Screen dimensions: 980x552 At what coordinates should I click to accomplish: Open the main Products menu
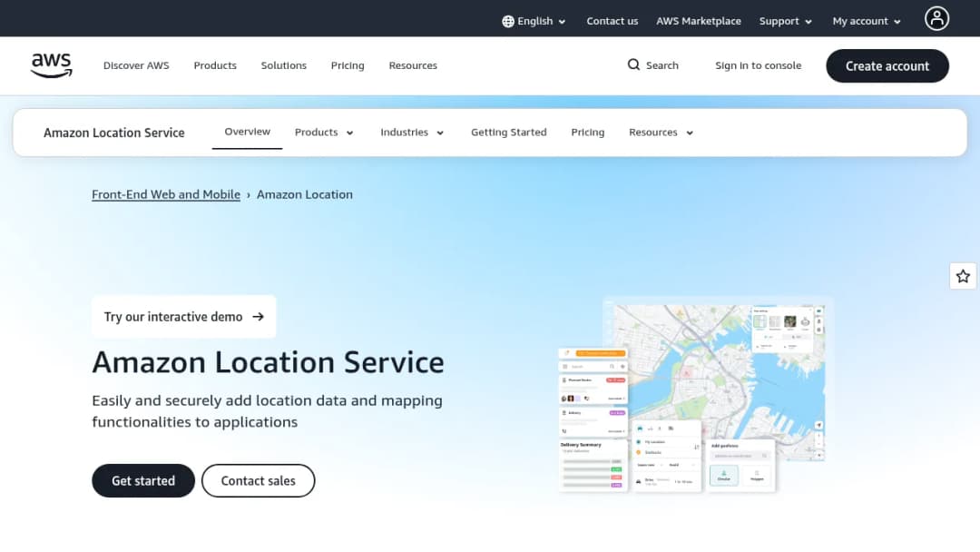point(215,65)
